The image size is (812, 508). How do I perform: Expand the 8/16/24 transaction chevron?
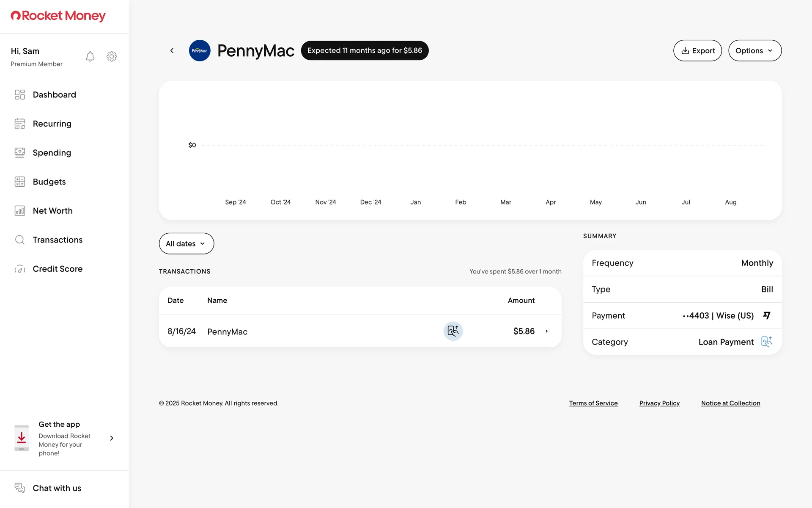[x=546, y=331]
